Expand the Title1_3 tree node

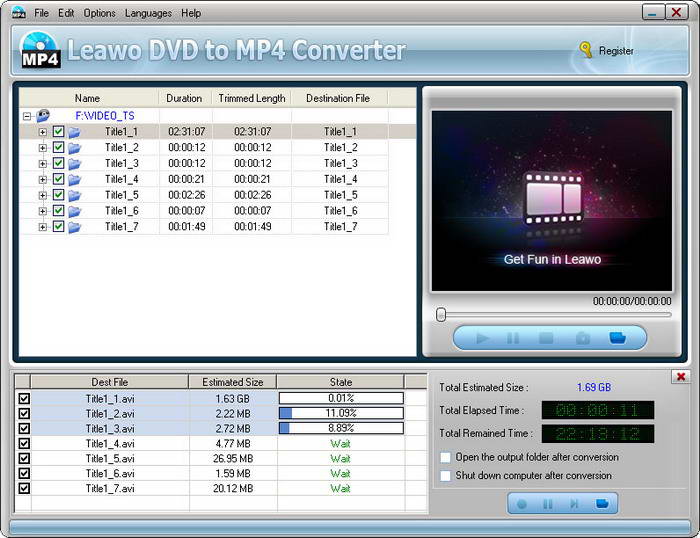coord(42,163)
